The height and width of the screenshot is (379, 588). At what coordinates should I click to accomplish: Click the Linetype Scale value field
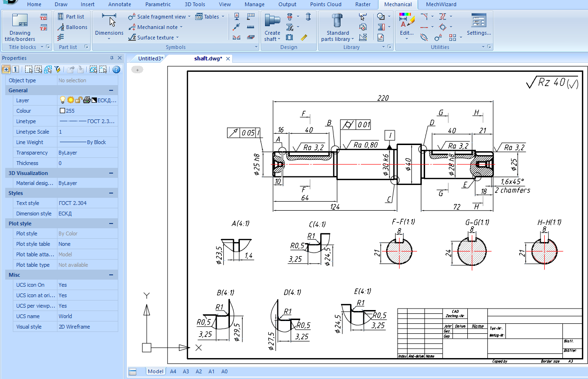tap(87, 132)
